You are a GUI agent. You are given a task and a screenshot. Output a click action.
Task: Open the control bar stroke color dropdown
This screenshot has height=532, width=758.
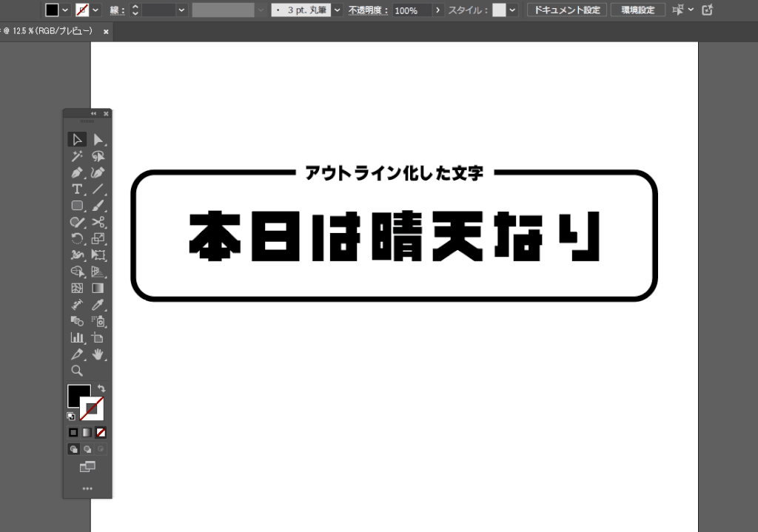(95, 10)
